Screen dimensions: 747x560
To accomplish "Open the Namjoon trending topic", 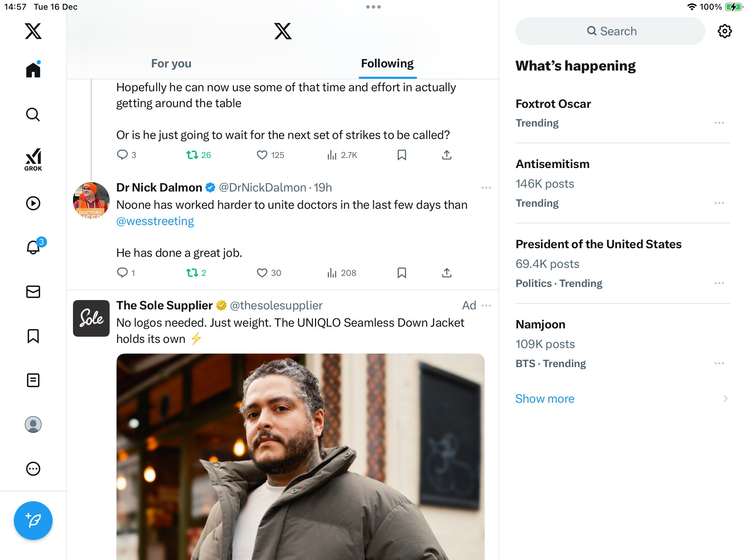I will click(x=541, y=324).
